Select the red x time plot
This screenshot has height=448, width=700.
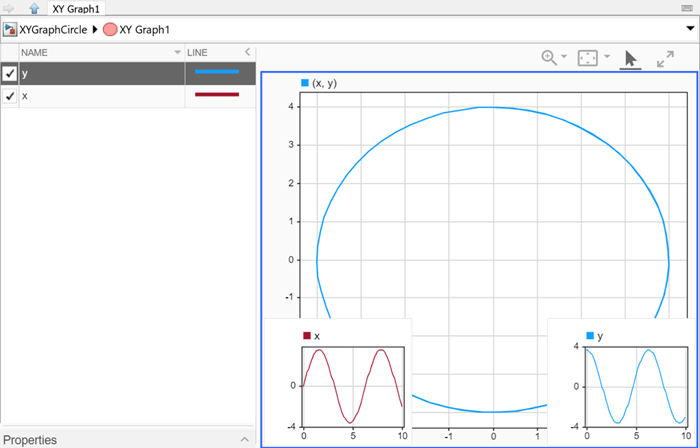pyautogui.click(x=353, y=386)
